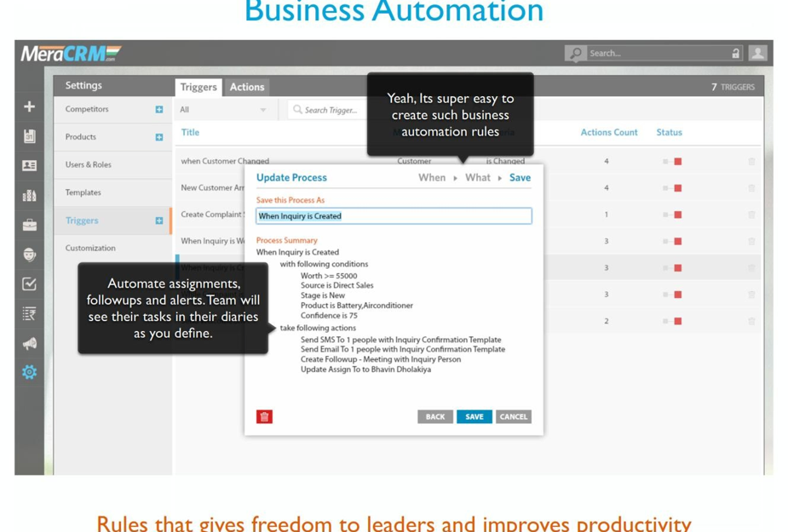Click the briefcase icon in the sidebar

pyautogui.click(x=29, y=225)
